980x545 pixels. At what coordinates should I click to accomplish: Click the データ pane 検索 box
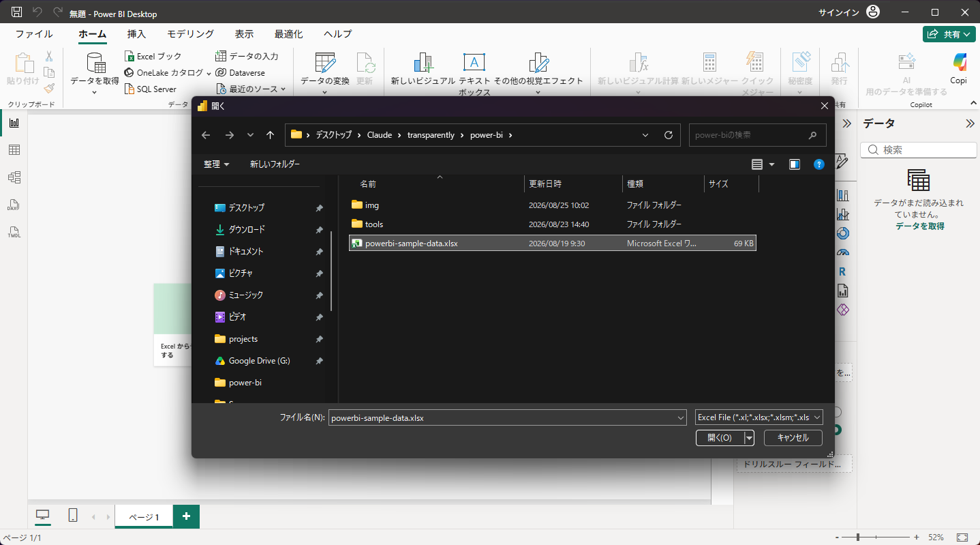918,150
